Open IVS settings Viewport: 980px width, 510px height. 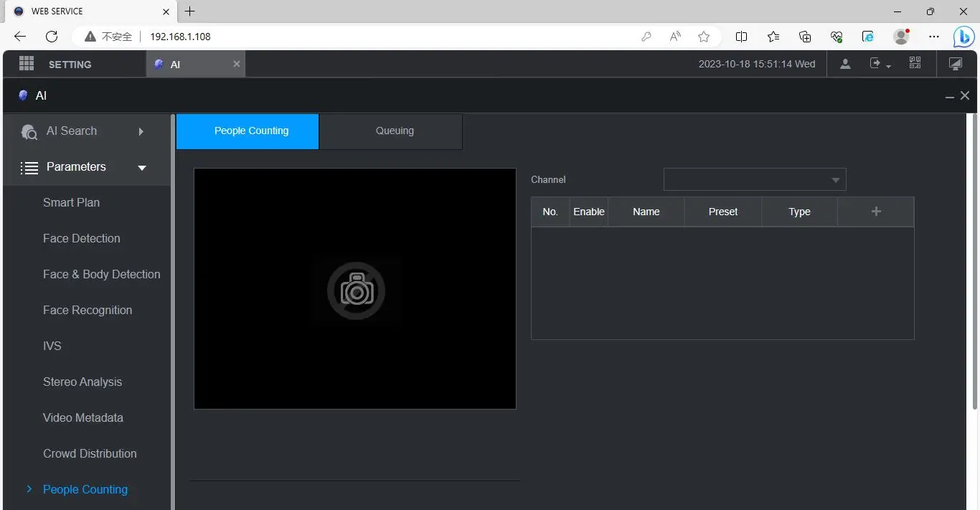(52, 346)
